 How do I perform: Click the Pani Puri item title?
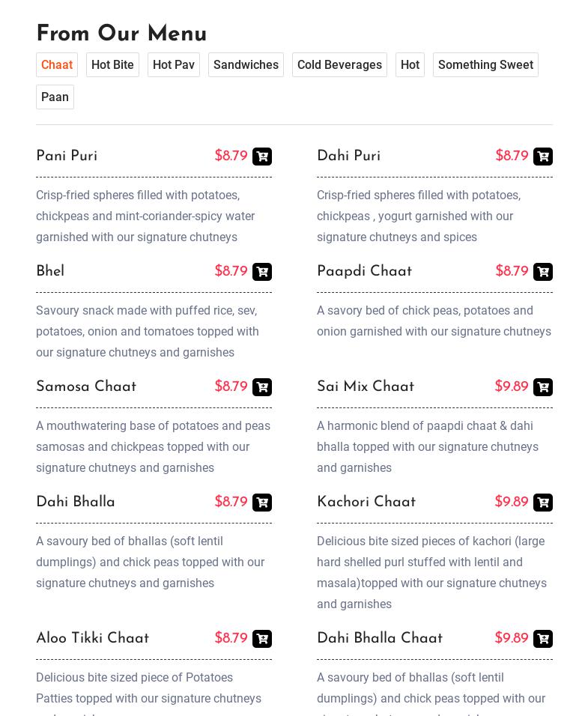67,157
